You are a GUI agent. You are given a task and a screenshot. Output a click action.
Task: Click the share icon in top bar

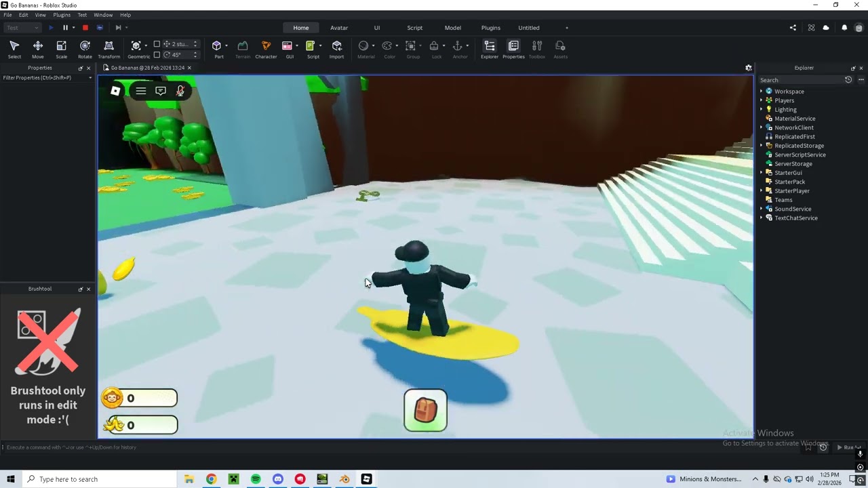point(793,28)
